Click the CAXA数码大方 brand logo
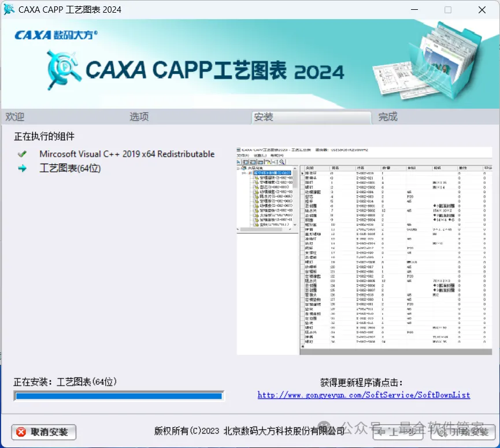The height and width of the screenshot is (448, 500). (x=56, y=35)
